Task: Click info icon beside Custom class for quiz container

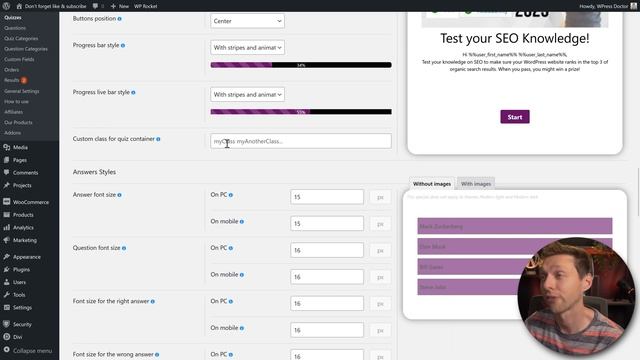Action: (158, 139)
